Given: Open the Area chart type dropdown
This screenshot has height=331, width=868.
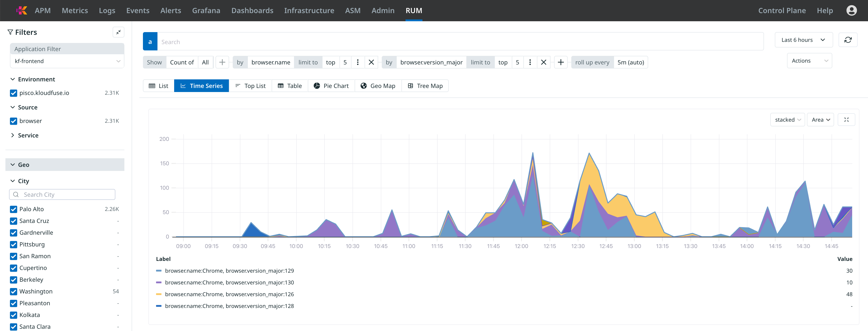Looking at the screenshot, I should 821,119.
